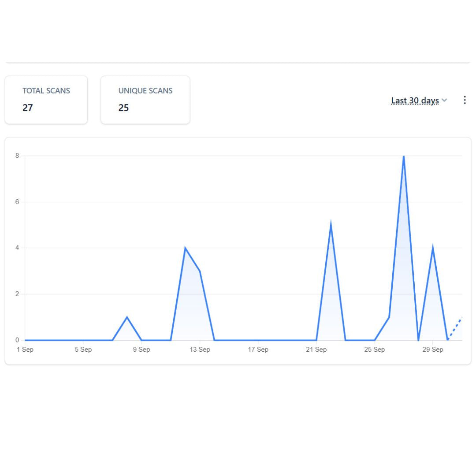Click the small 8 Sep peak of 1 scan

click(x=127, y=317)
